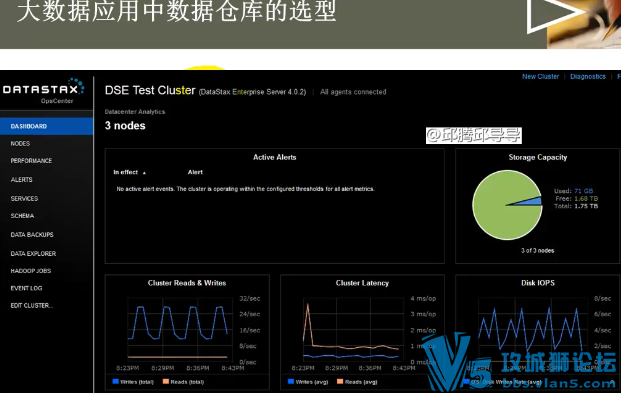This screenshot has height=397, width=621.
Task: Click the 'DSE Test Cluster' name
Action: point(150,90)
